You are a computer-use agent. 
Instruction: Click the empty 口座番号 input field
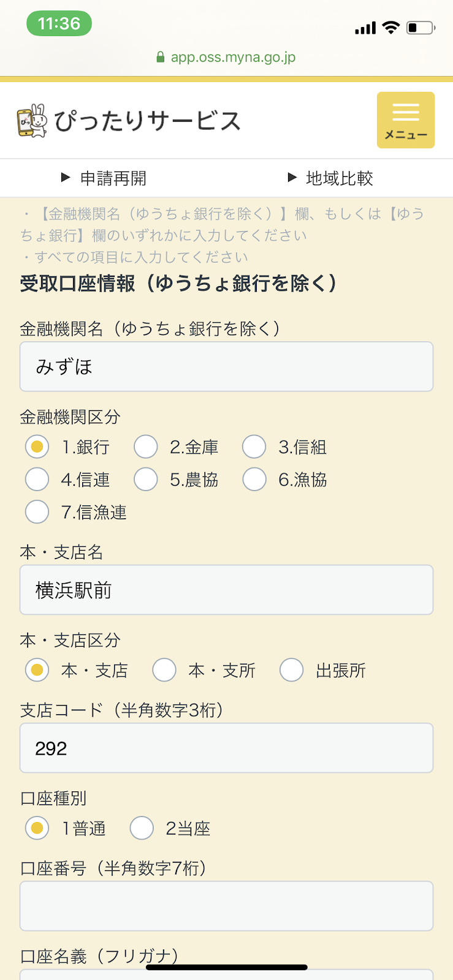226,907
